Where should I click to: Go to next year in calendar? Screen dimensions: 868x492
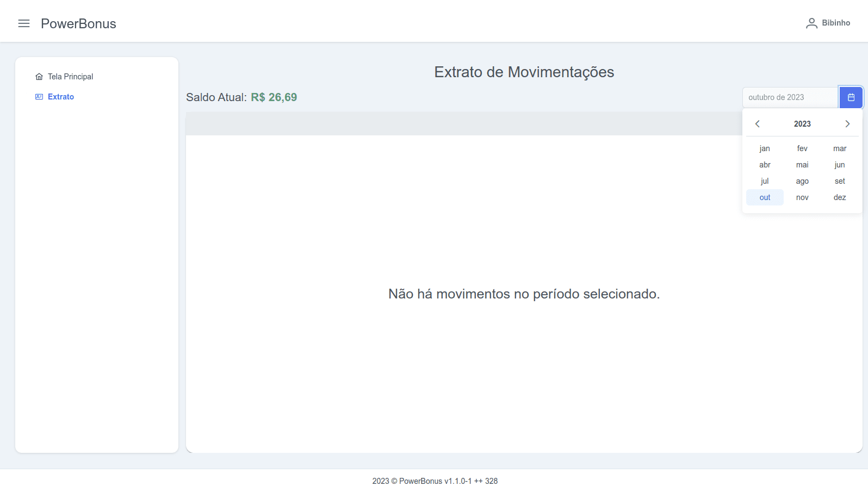click(847, 124)
